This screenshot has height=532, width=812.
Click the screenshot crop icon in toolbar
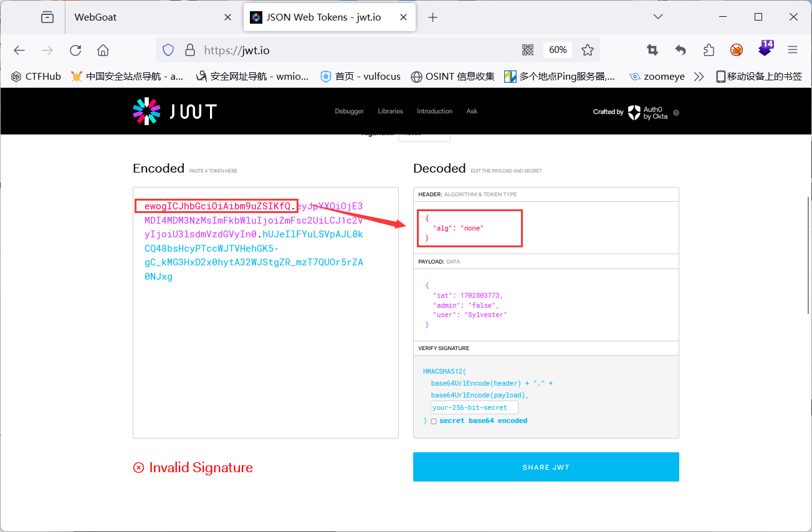pos(652,50)
